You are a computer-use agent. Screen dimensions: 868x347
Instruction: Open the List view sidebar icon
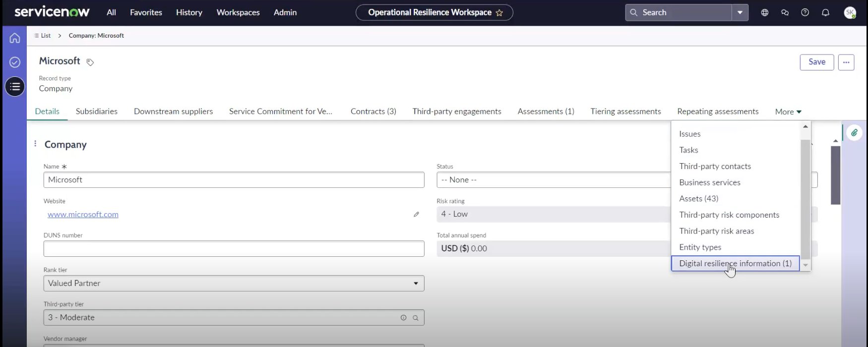[15, 87]
